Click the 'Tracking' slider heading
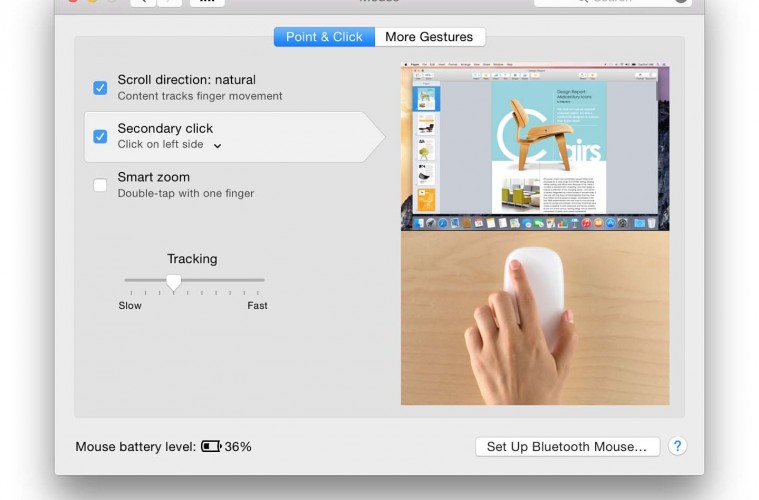Image resolution: width=759 pixels, height=500 pixels. pyautogui.click(x=192, y=259)
